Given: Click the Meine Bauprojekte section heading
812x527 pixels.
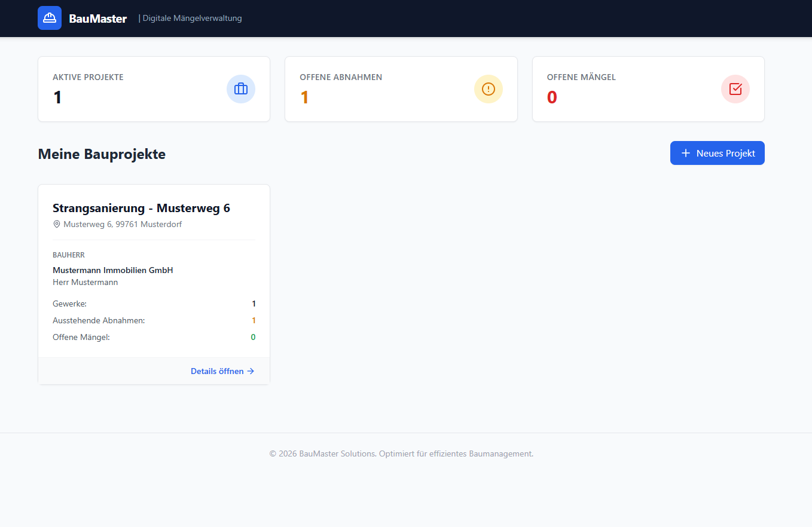Looking at the screenshot, I should [102, 154].
